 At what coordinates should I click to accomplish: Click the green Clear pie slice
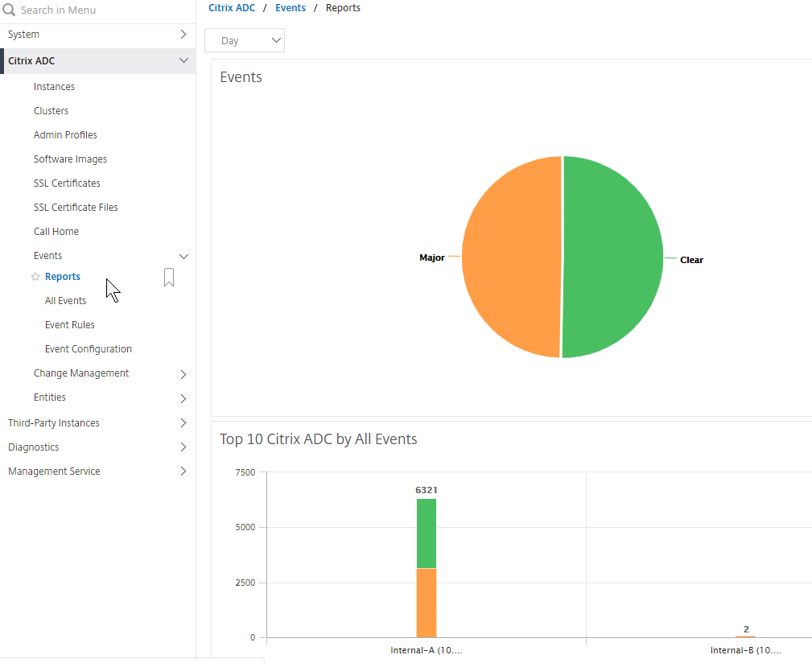click(614, 257)
